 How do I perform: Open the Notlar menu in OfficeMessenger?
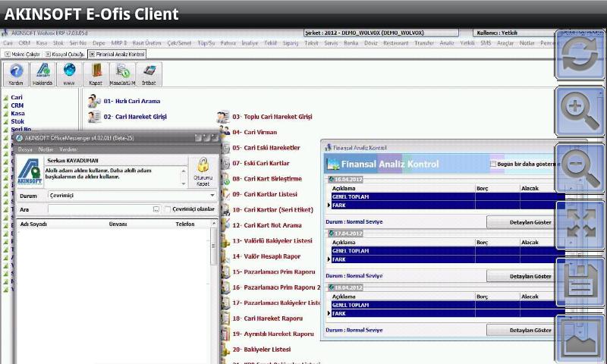(x=46, y=149)
